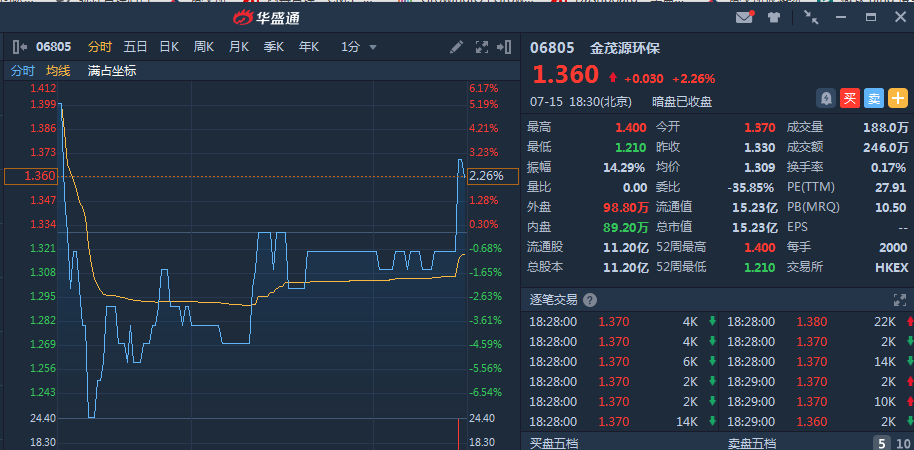Viewport: 914px width, 450px height.
Task: Click the 每手 value 2000
Action: (893, 247)
